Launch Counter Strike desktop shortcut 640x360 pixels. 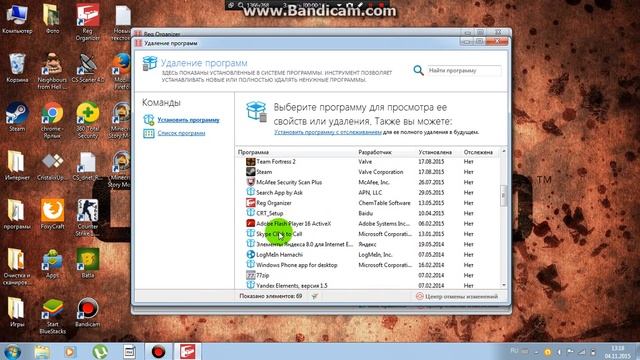pyautogui.click(x=87, y=218)
